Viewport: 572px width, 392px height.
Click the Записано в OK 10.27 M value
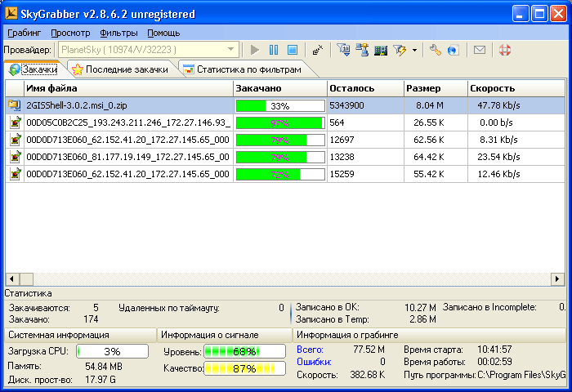(420, 307)
